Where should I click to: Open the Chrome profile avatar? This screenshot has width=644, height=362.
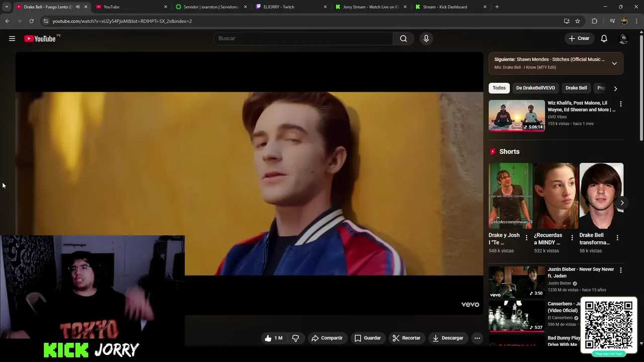click(624, 21)
